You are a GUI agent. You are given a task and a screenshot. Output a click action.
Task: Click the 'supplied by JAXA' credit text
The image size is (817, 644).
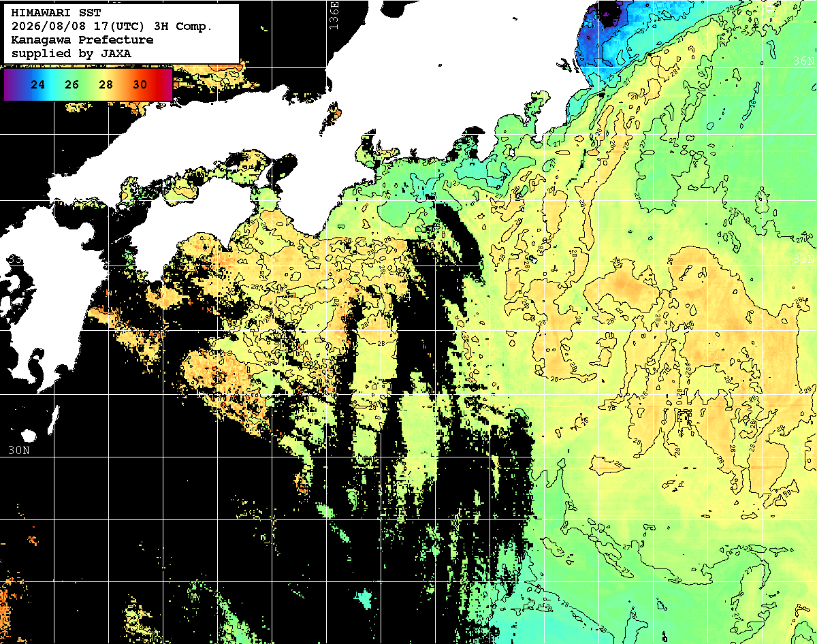(71, 53)
